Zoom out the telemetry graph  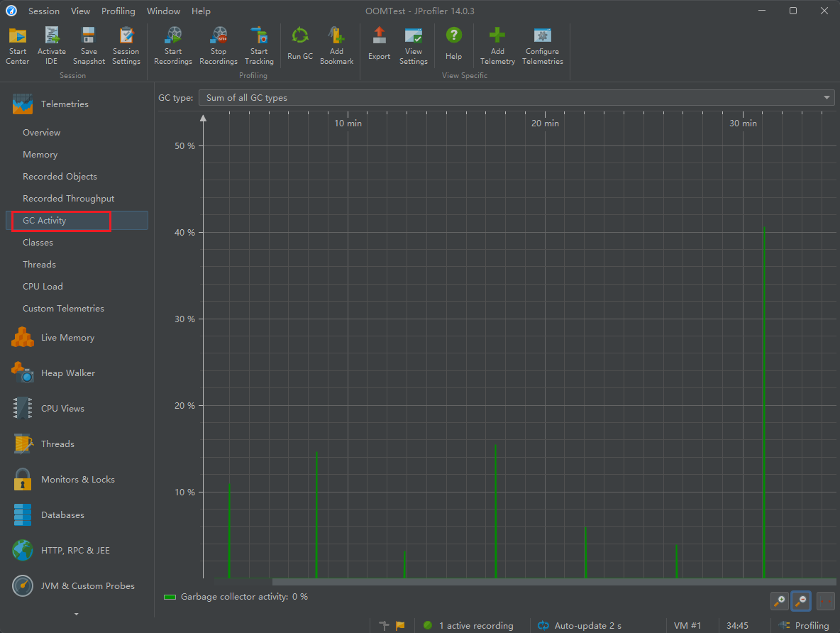801,601
